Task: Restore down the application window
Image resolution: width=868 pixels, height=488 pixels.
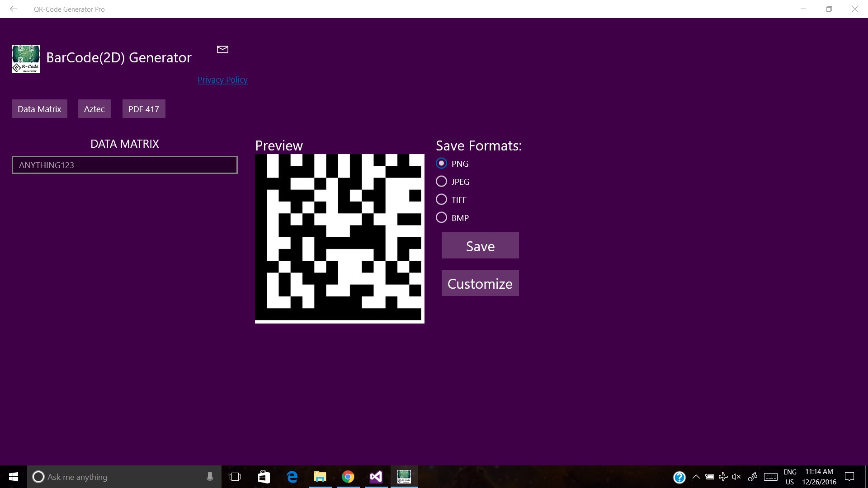Action: 829,9
